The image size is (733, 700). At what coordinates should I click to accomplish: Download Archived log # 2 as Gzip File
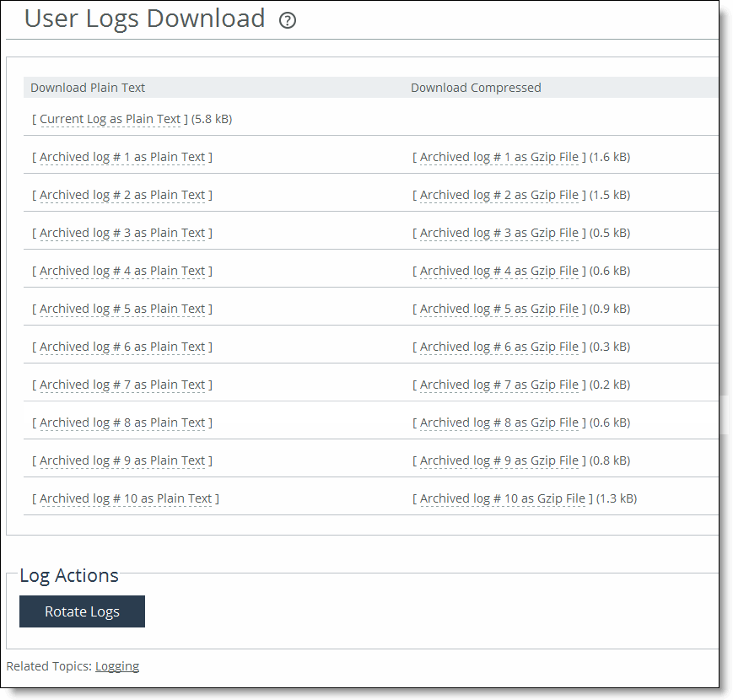point(499,195)
